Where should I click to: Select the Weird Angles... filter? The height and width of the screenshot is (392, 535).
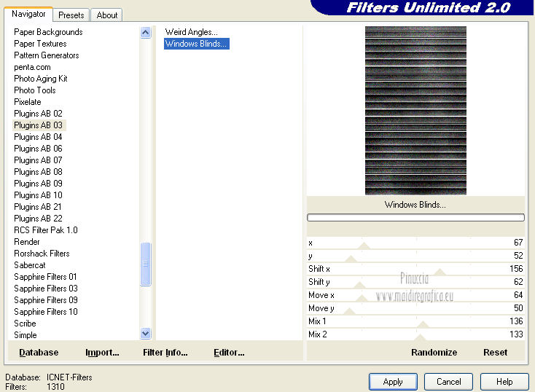[x=191, y=32]
